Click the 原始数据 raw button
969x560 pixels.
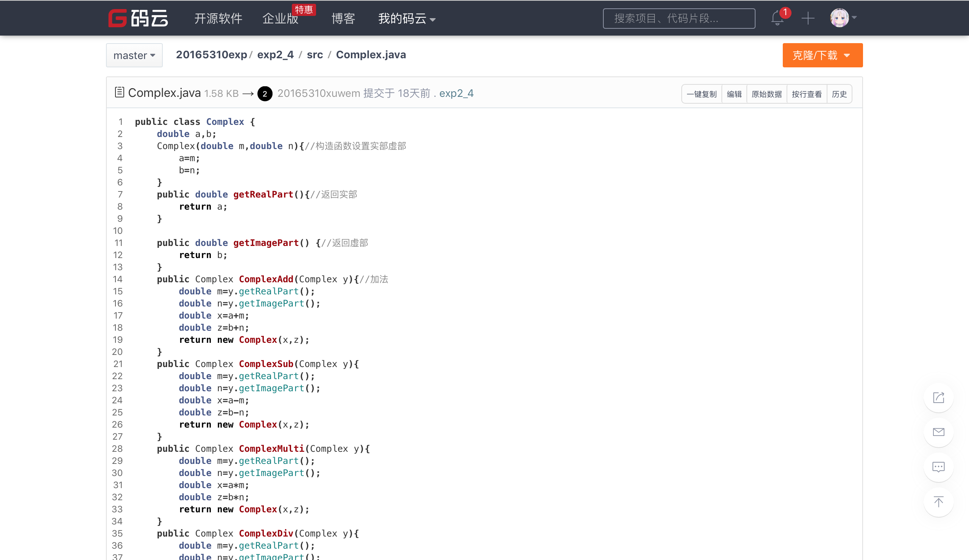tap(766, 94)
